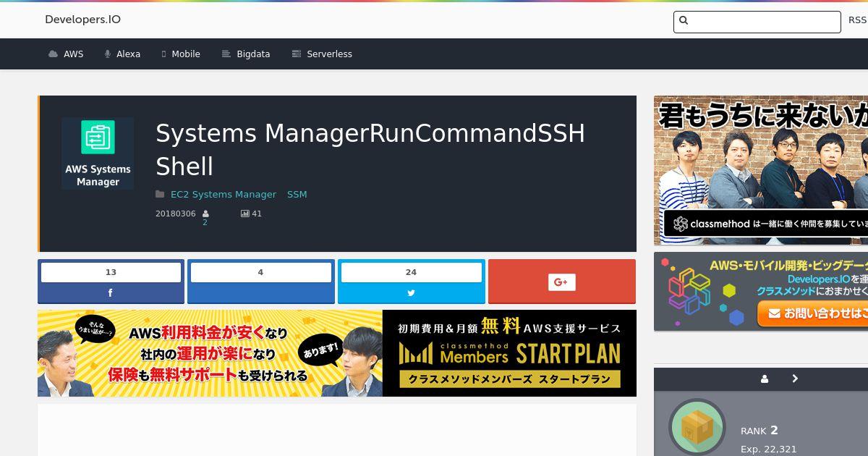Image resolution: width=868 pixels, height=456 pixels.
Task: Click the author person icon under the title
Action: click(x=205, y=214)
